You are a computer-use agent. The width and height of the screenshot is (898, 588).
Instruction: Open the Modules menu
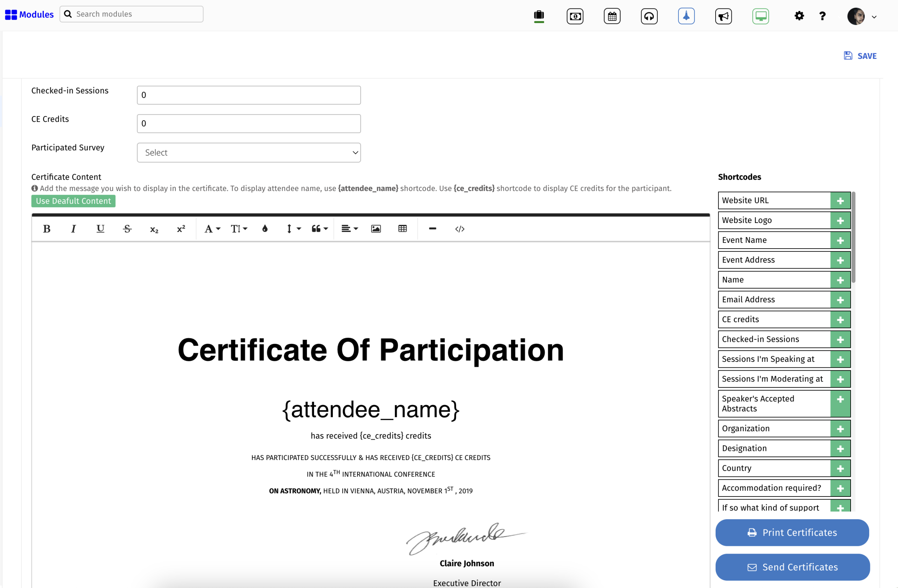(29, 14)
